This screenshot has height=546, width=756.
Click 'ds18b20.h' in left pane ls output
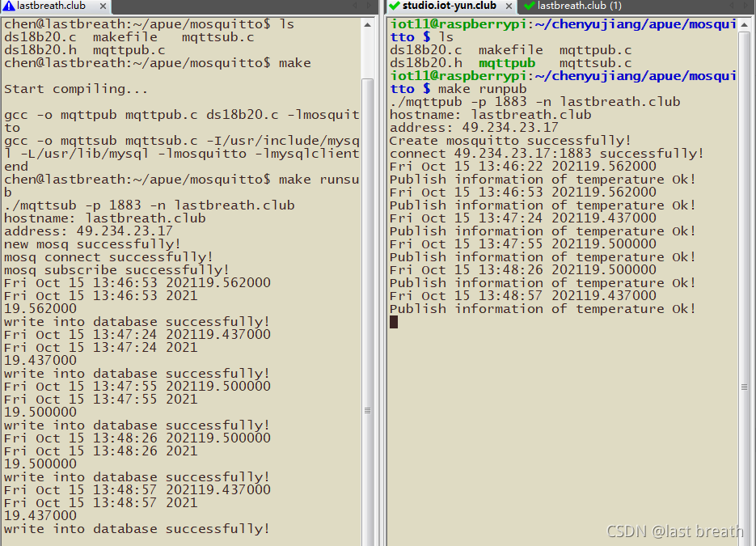(x=40, y=51)
